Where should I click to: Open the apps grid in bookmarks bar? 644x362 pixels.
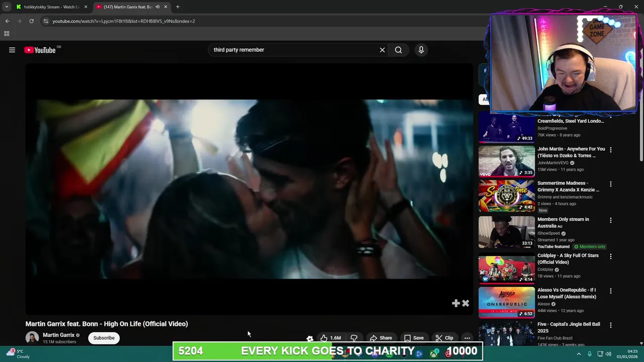click(7, 34)
